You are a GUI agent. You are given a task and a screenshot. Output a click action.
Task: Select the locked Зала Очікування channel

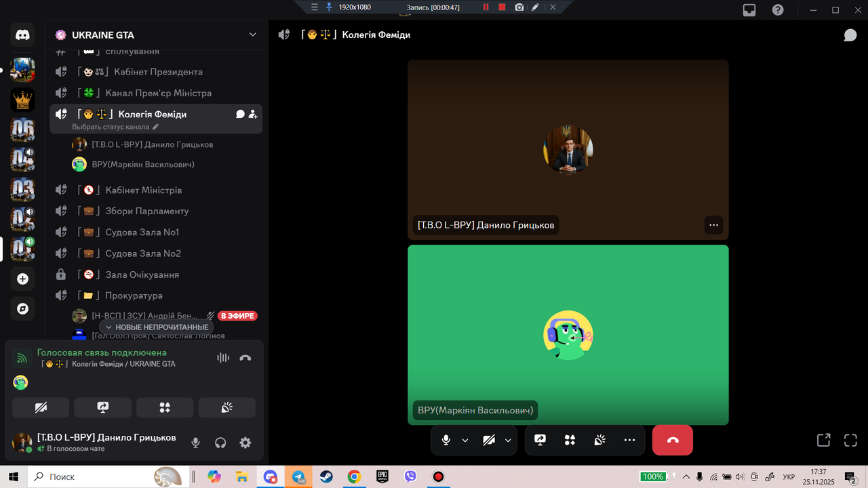(x=156, y=274)
